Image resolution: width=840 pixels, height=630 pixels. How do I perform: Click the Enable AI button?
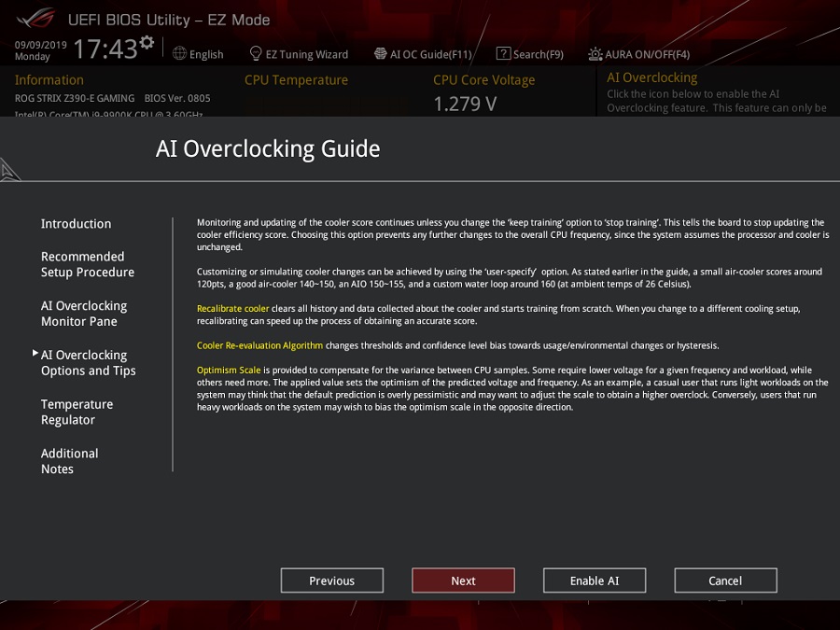595,581
